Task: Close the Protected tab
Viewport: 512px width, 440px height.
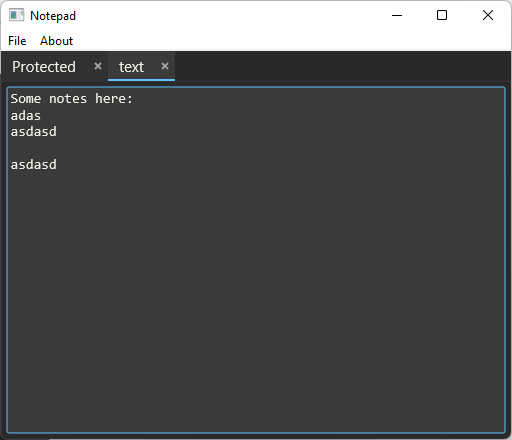Action: (x=98, y=66)
